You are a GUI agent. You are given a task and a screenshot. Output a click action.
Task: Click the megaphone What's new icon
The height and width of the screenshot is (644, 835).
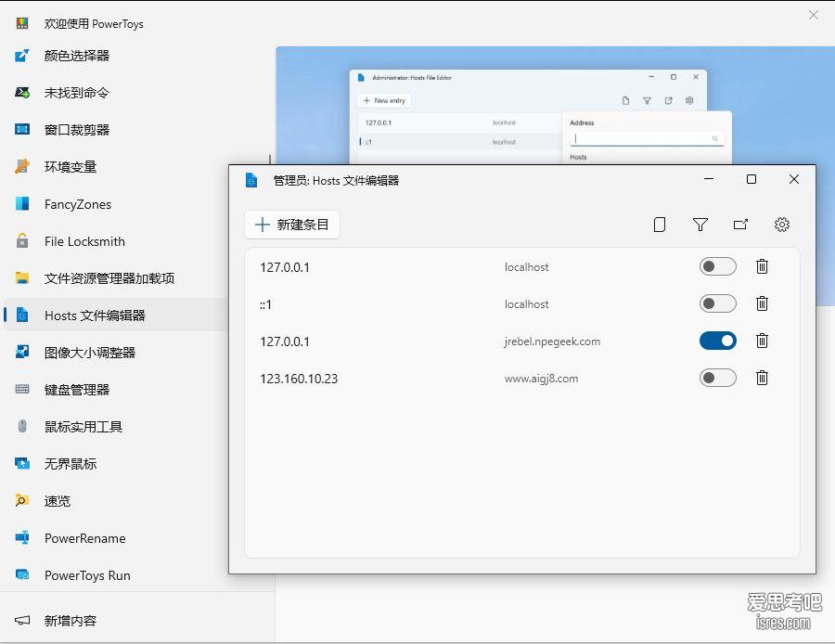click(x=22, y=620)
